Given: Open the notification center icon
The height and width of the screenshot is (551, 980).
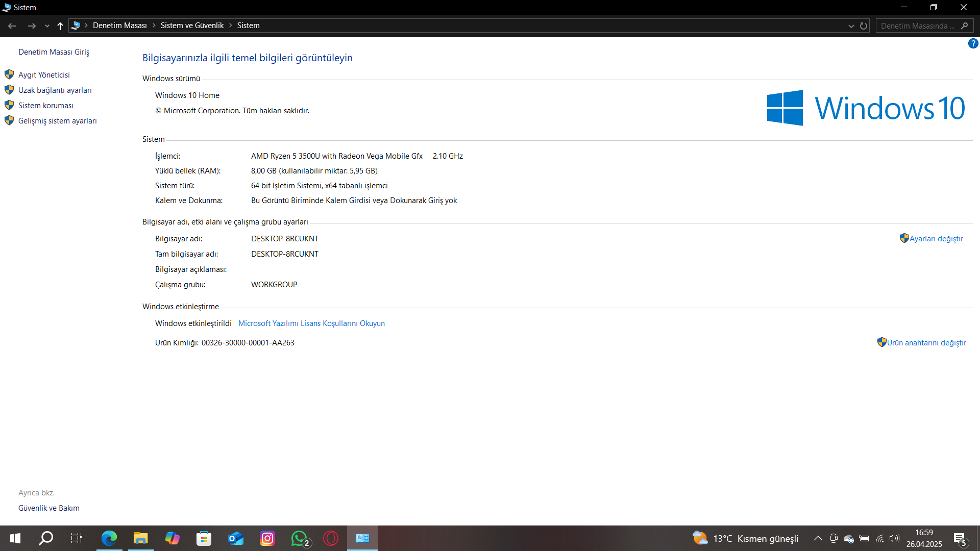Looking at the screenshot, I should click(x=960, y=538).
